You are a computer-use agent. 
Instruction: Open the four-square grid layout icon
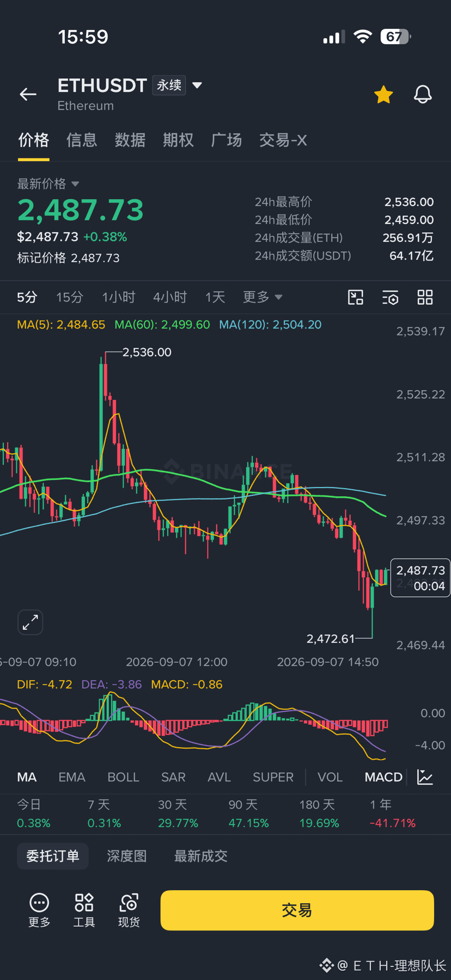click(x=425, y=297)
